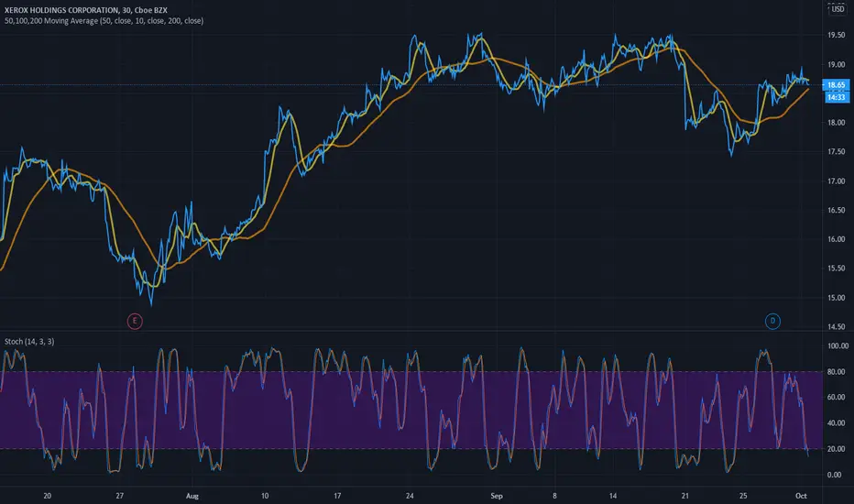854x504 pixels.
Task: Click the 100.00 stochastic scale label
Action: point(838,346)
